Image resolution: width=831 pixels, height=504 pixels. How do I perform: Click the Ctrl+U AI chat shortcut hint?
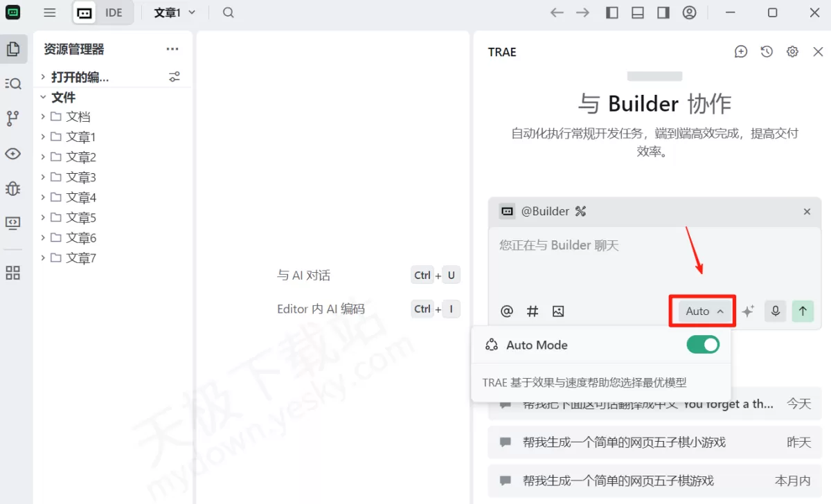click(436, 275)
